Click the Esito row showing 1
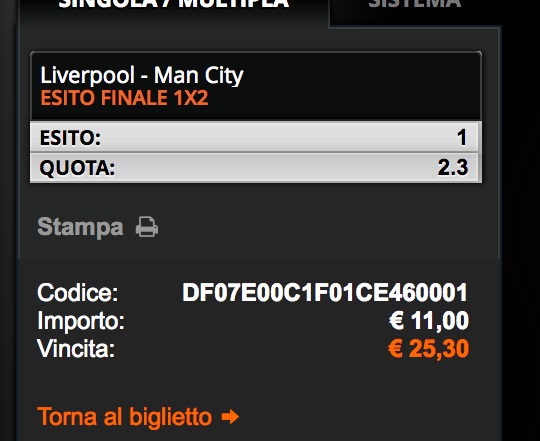 click(256, 137)
